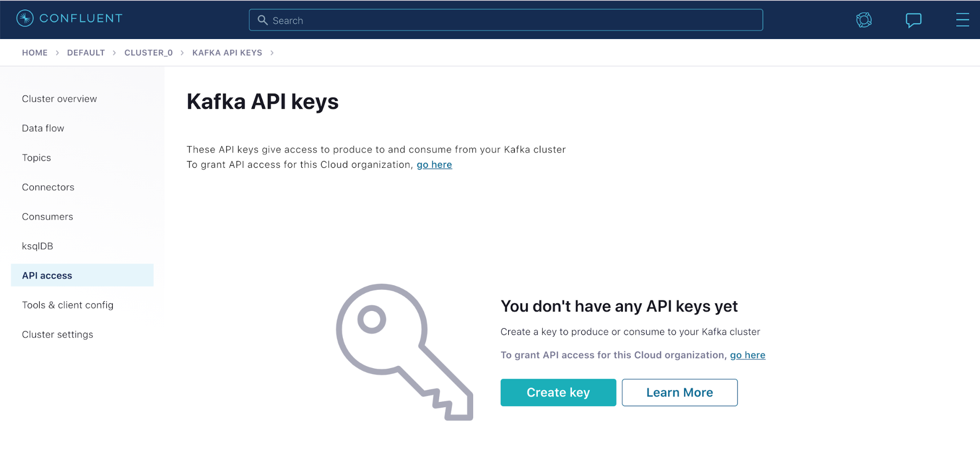The width and height of the screenshot is (980, 461).
Task: Click 'go here' link above Create key
Action: click(747, 355)
